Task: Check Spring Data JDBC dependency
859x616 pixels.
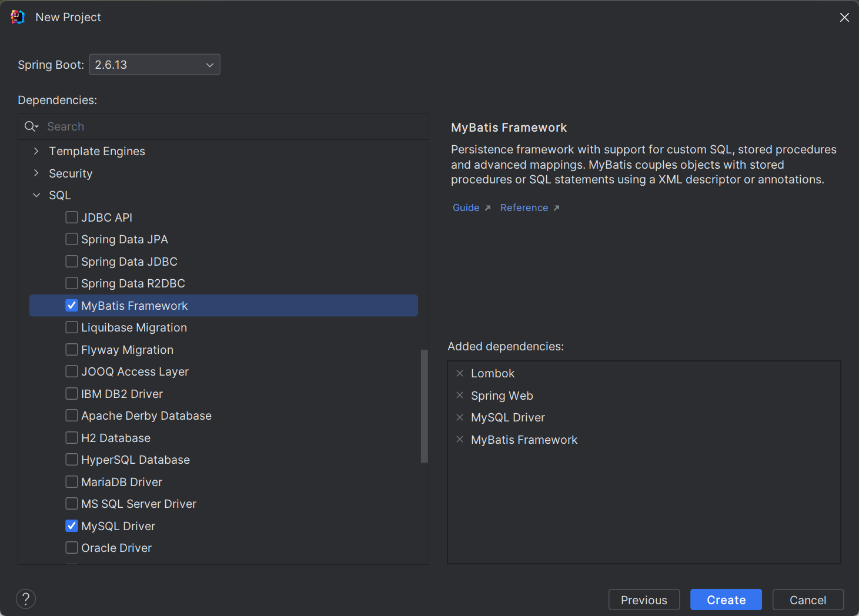Action: pyautogui.click(x=72, y=261)
